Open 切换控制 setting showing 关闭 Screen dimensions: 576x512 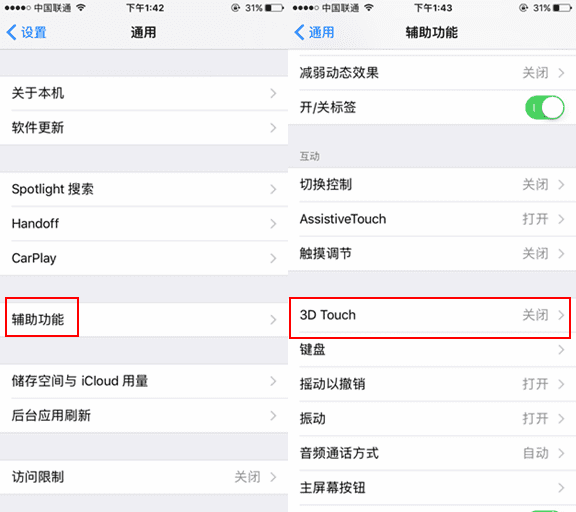(x=432, y=184)
